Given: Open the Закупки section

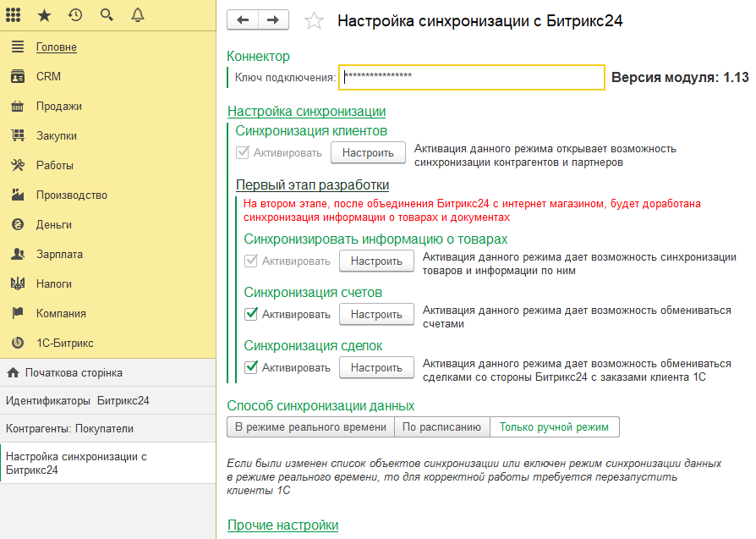Looking at the screenshot, I should [x=57, y=136].
